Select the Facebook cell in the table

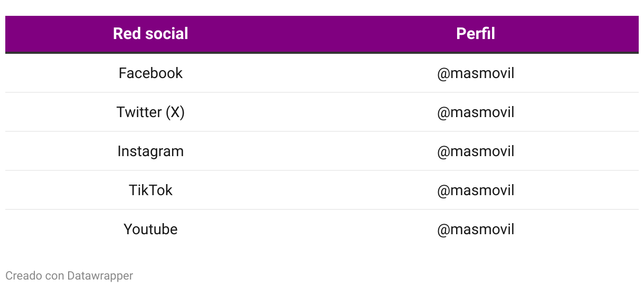(150, 73)
